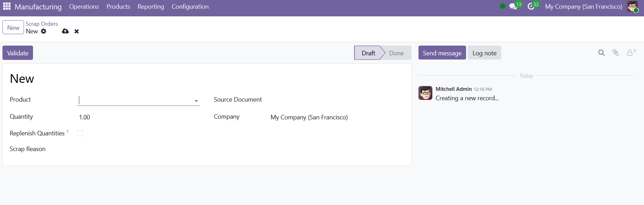Open the home apps grid menu
This screenshot has width=644, height=205.
coord(7,6)
